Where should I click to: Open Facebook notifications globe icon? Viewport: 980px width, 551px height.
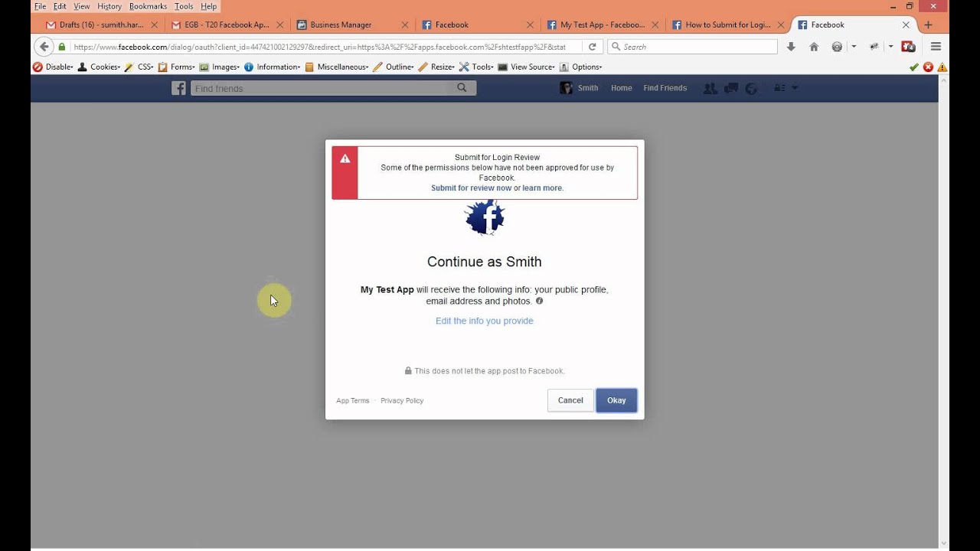(751, 88)
